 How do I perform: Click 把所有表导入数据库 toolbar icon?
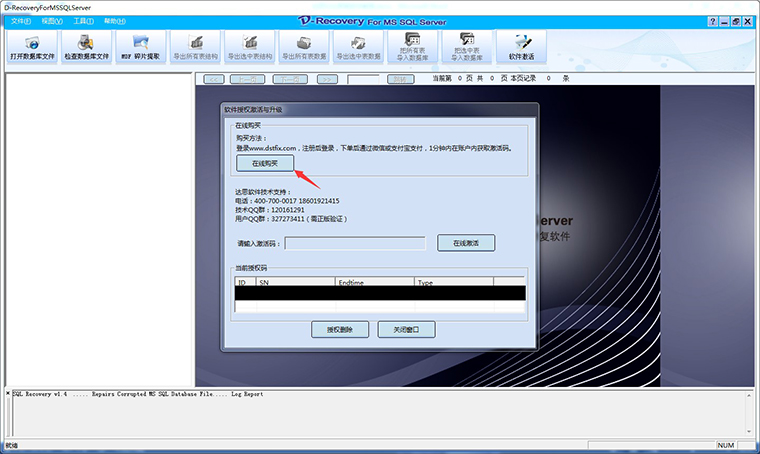point(412,47)
